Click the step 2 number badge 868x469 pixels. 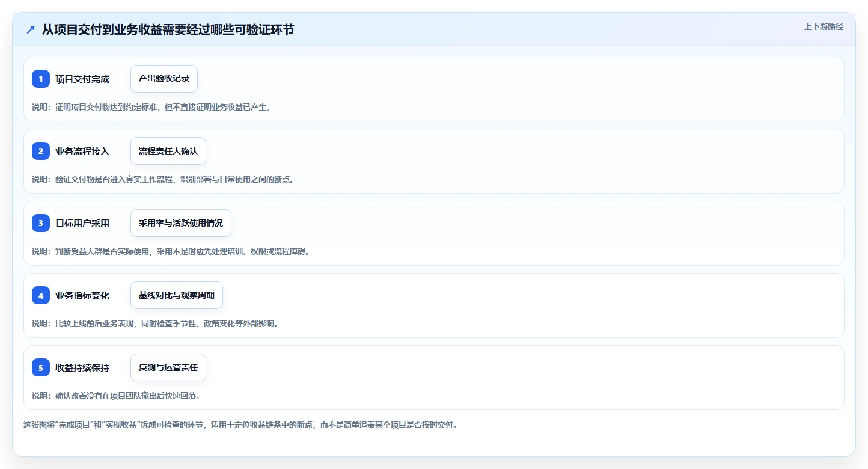[41, 151]
